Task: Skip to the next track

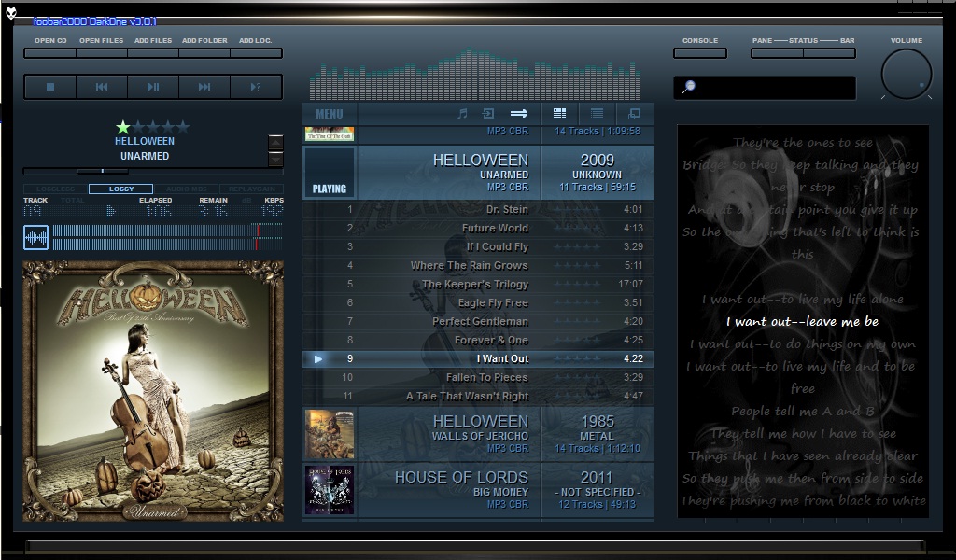Action: click(x=204, y=87)
